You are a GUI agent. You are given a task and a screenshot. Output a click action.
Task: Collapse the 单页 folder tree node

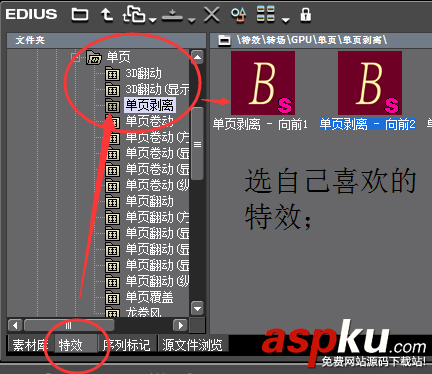coord(76,58)
